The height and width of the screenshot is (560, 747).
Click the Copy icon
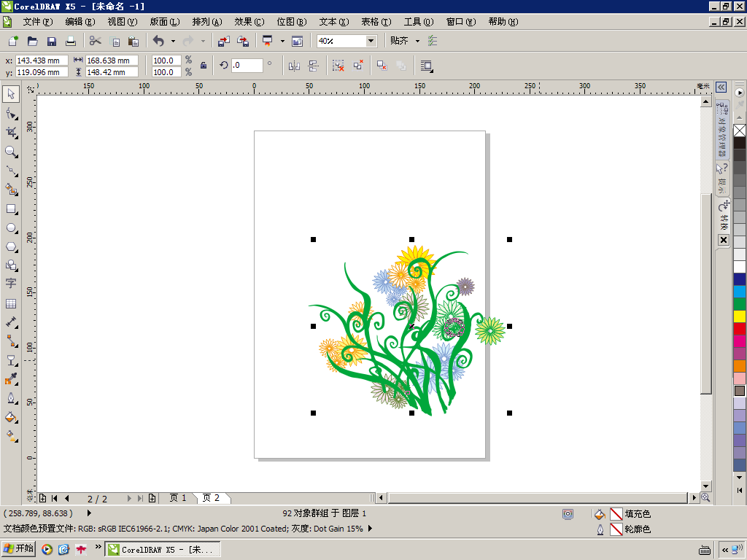(x=115, y=42)
